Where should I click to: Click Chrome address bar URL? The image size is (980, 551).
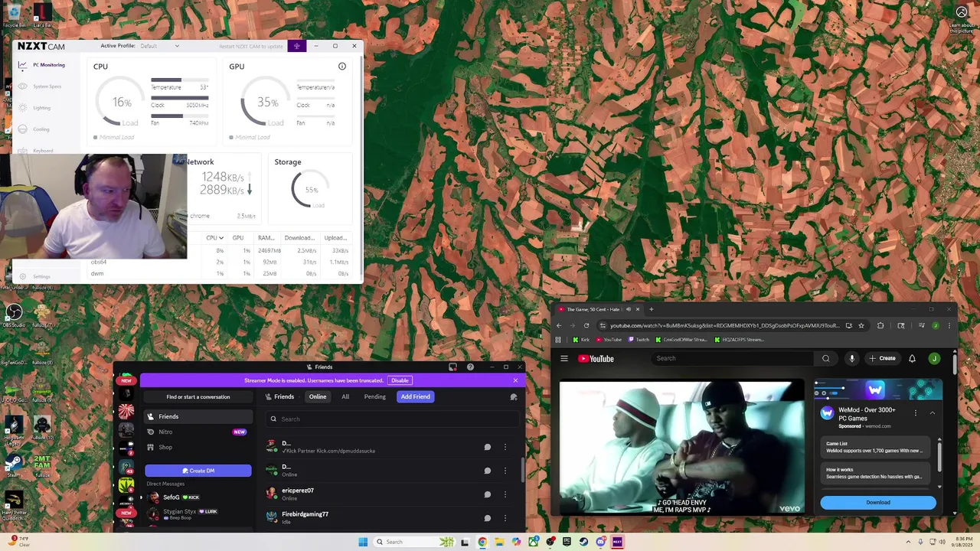click(x=724, y=325)
